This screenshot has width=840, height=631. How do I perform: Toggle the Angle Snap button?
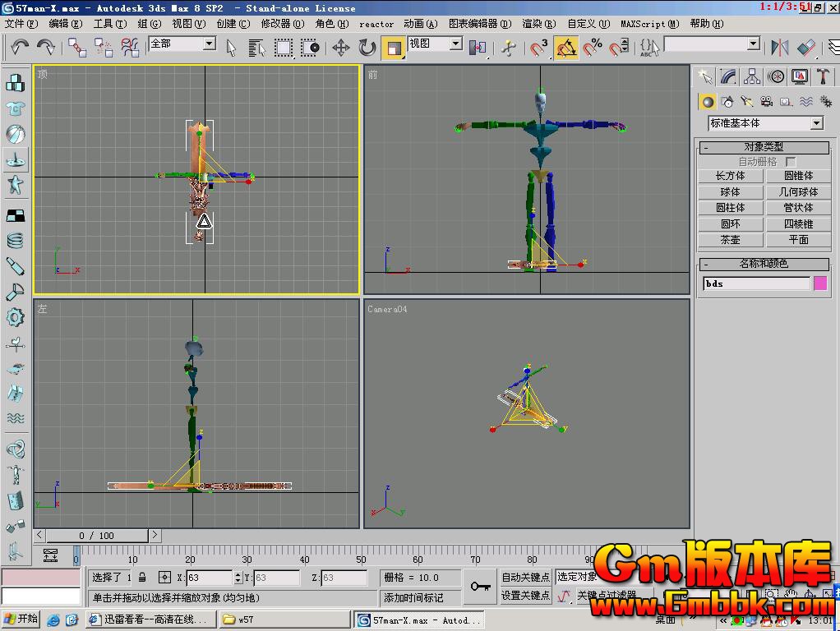565,48
